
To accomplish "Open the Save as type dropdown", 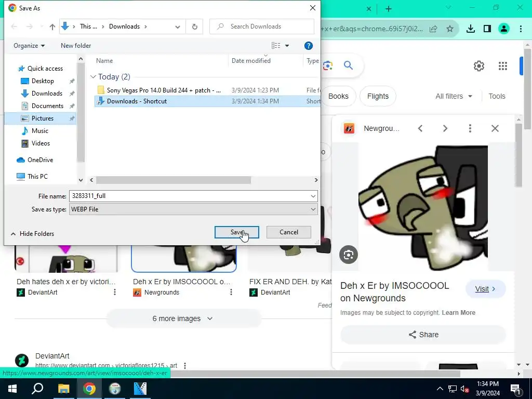I will pos(193,209).
